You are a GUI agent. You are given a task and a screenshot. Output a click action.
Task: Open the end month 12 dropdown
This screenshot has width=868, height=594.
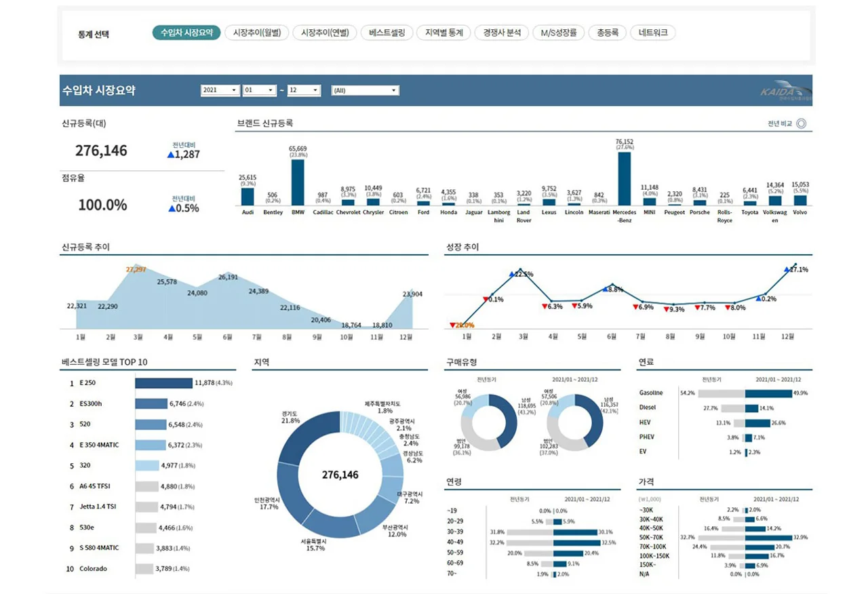pyautogui.click(x=304, y=90)
